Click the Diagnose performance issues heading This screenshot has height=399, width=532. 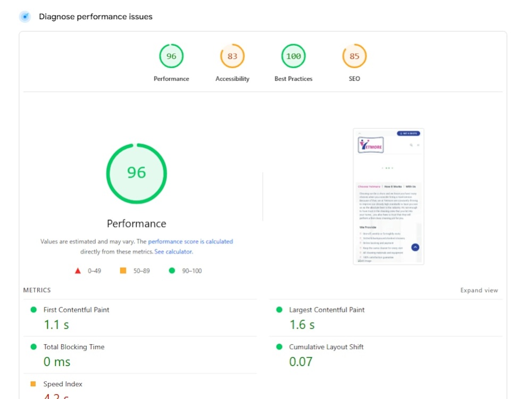[x=96, y=16]
